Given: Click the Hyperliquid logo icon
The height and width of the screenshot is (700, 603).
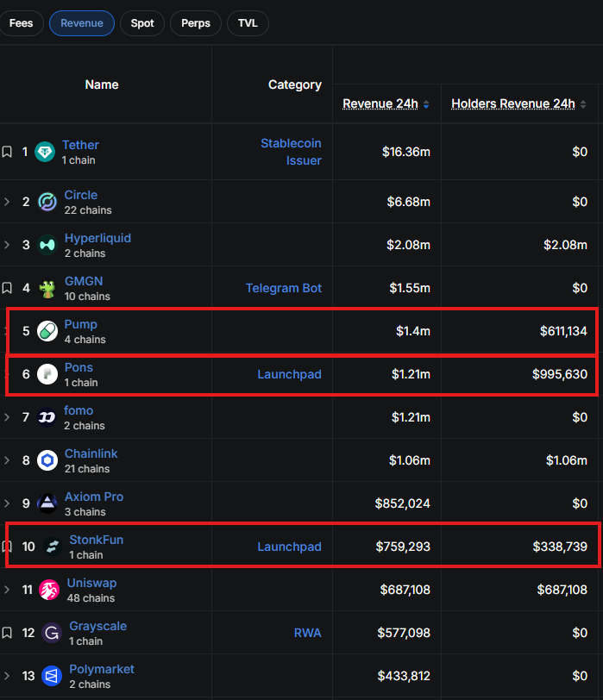Looking at the screenshot, I should point(47,245).
